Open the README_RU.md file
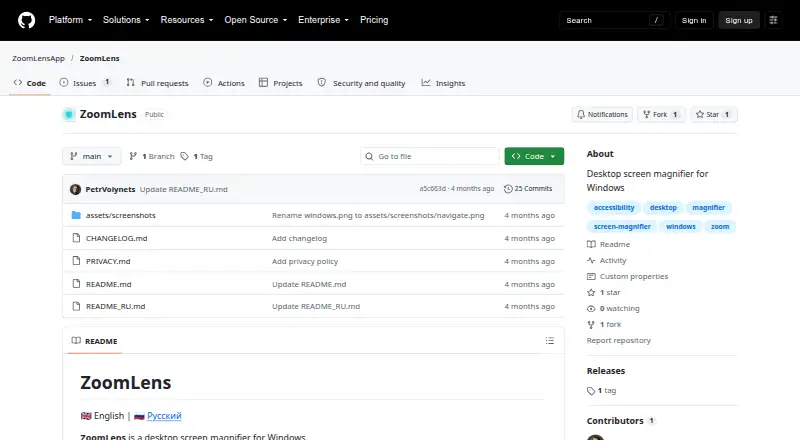The width and height of the screenshot is (800, 440). click(x=116, y=306)
